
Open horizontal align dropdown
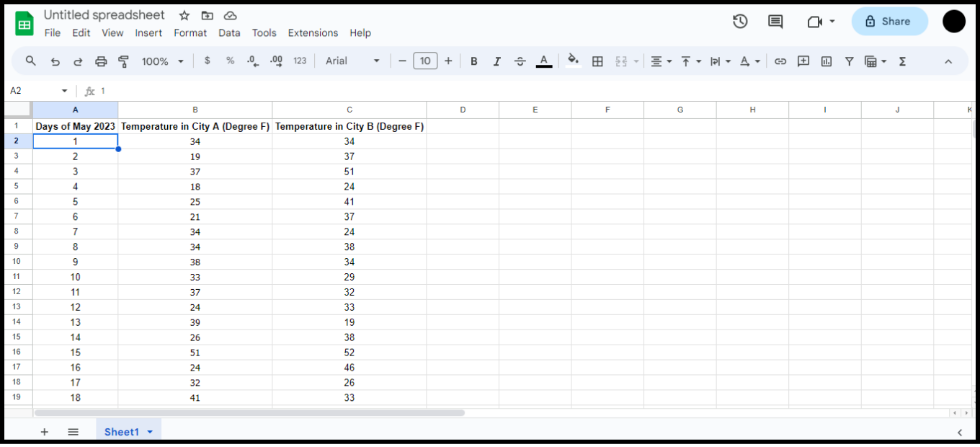(661, 61)
